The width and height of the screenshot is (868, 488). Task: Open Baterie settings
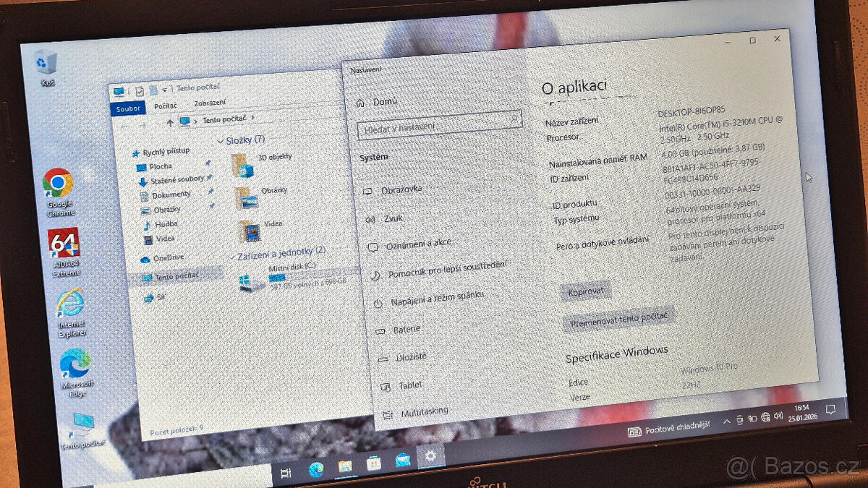399,329
